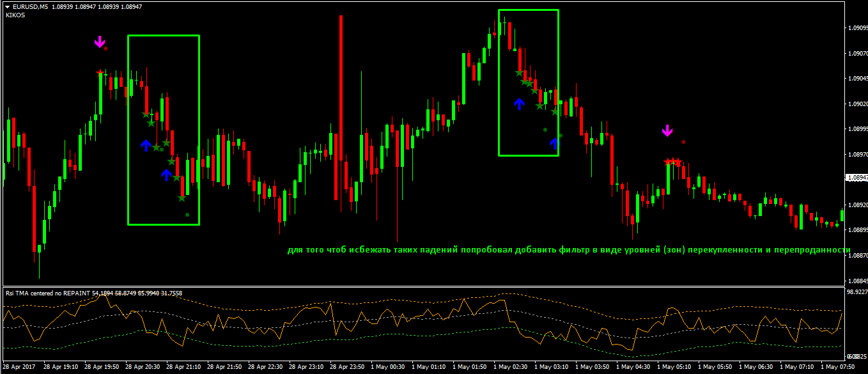The width and height of the screenshot is (868, 374).
Task: Open the chart dropdown triangle beside EURUSD,M5
Action: point(7,6)
